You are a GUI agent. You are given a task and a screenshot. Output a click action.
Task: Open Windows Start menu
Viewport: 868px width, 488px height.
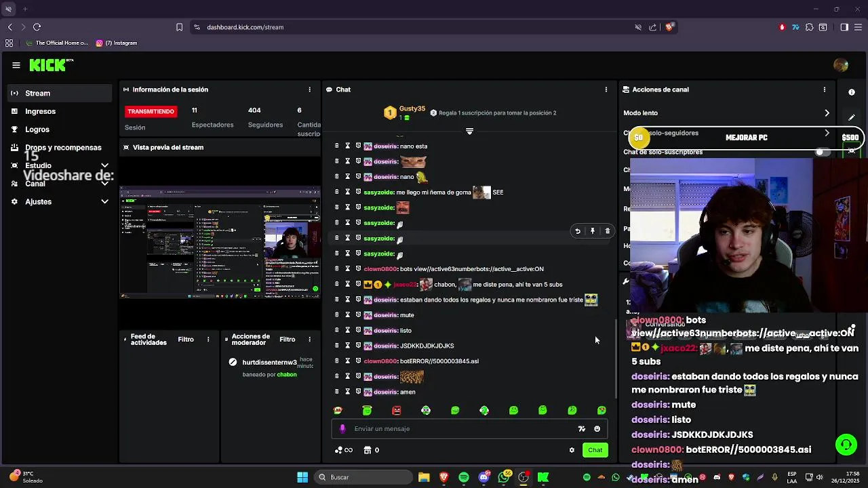[302, 477]
